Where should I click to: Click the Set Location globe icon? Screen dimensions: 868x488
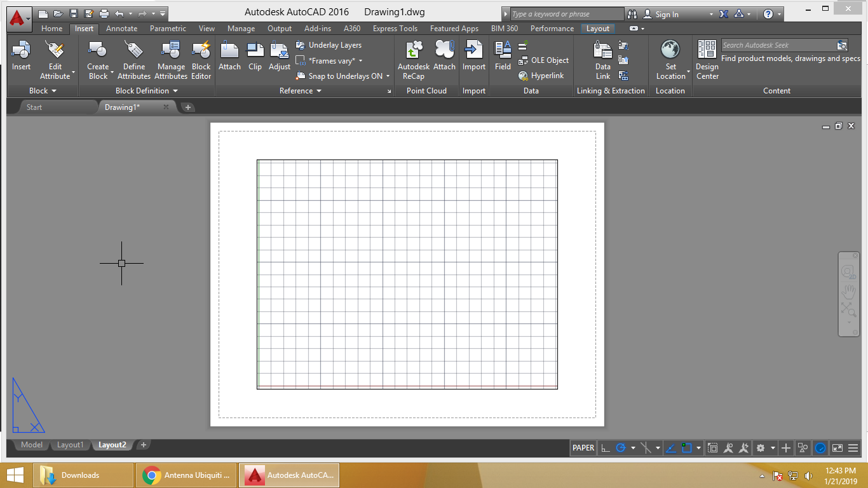tap(670, 50)
